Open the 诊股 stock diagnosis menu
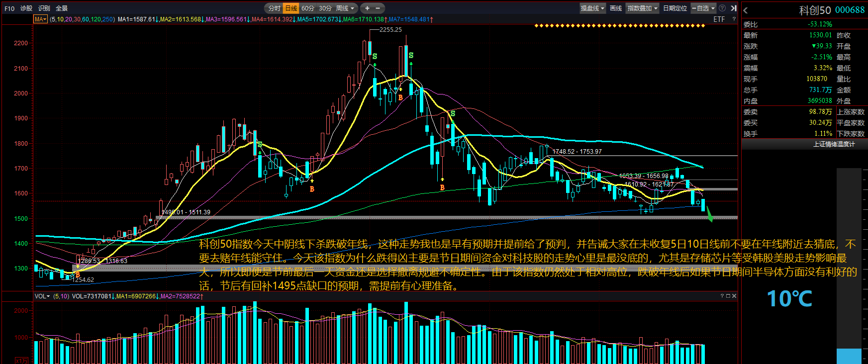The height and width of the screenshot is (364, 868). click(26, 8)
